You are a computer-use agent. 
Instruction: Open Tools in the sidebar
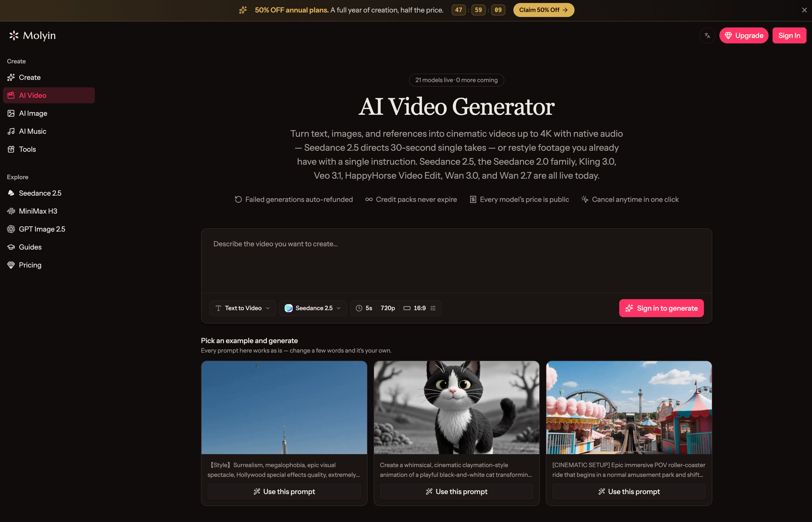[49, 149]
